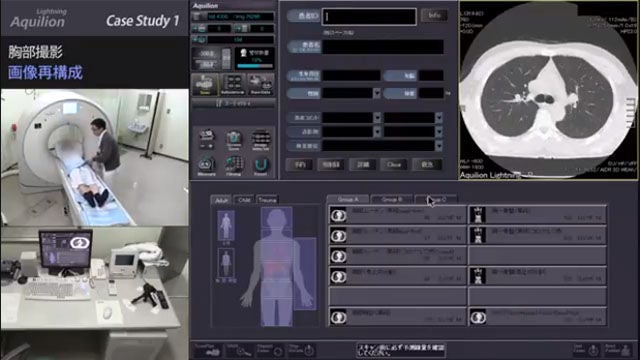This screenshot has height=360, width=640.
Task: Click the striped image list icon in utility grid
Action: [x=261, y=140]
